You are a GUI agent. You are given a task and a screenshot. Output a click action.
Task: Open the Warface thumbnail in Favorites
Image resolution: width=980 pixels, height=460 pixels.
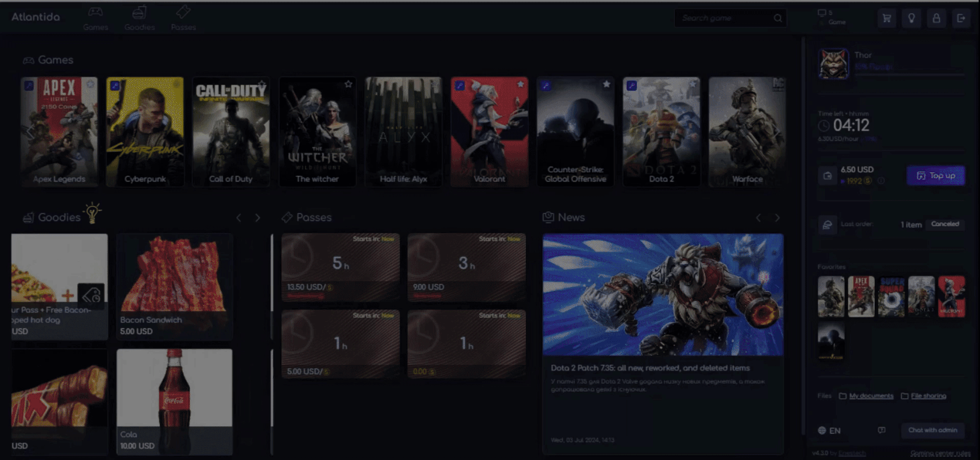(x=831, y=296)
